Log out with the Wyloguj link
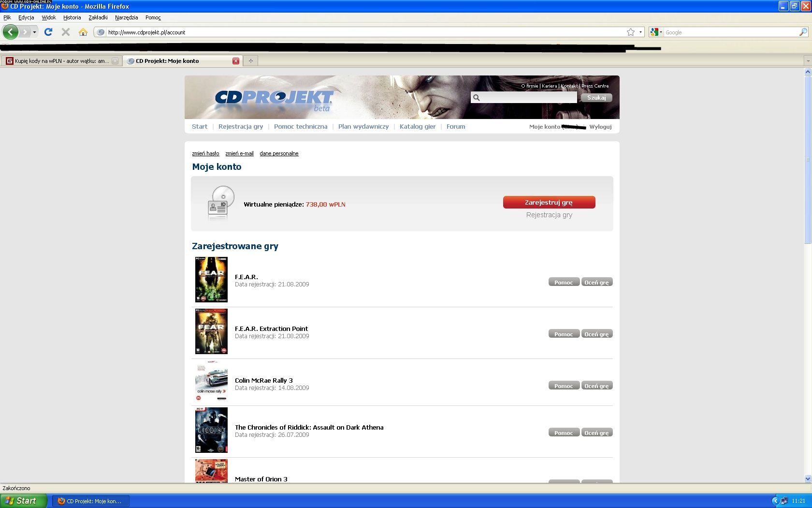The width and height of the screenshot is (812, 508). (x=600, y=127)
